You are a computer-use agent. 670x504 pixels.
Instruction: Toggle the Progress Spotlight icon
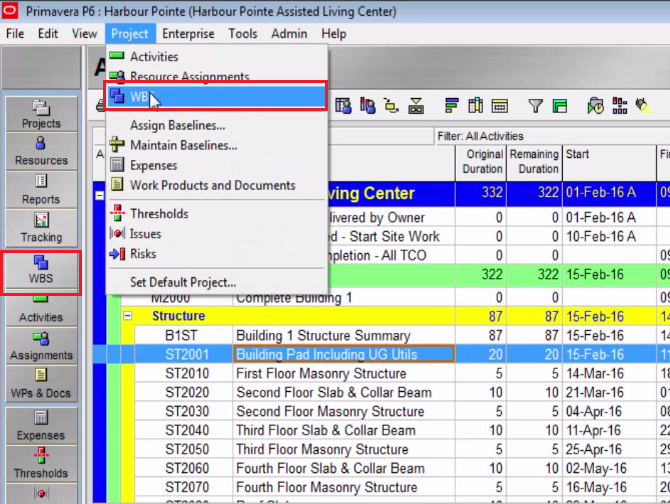pos(643,105)
